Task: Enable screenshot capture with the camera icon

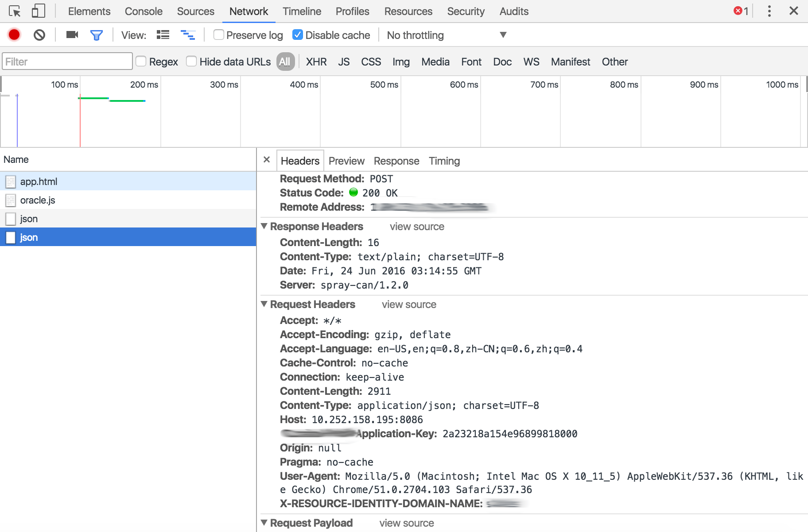Action: (x=72, y=35)
